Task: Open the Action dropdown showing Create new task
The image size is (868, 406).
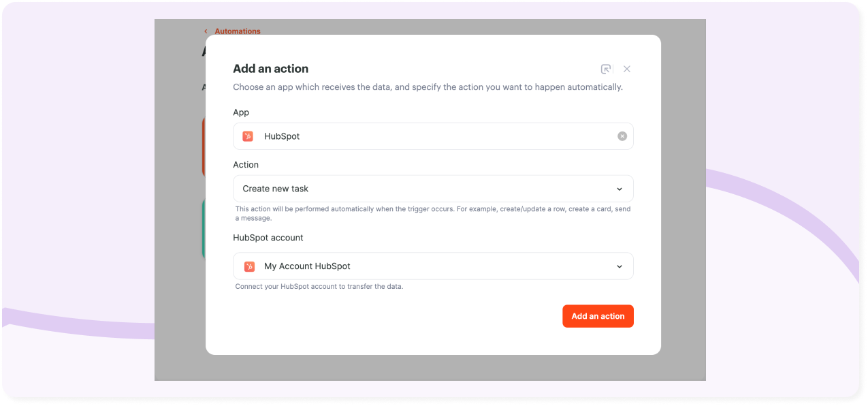Action: [x=433, y=189]
